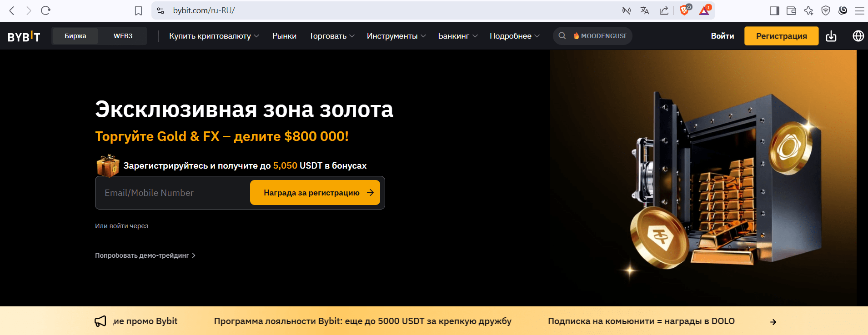Toggle the browser sidebar panel icon
The image size is (868, 335).
tap(774, 10)
